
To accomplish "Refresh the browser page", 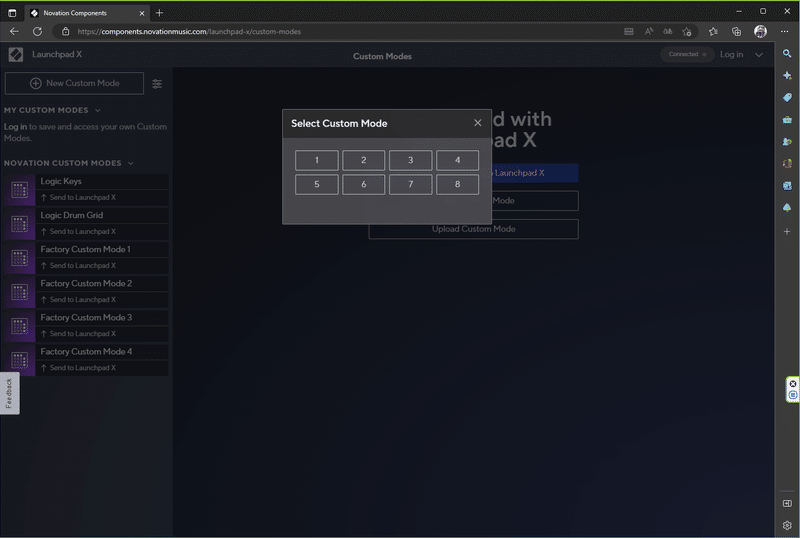I will 37,32.
